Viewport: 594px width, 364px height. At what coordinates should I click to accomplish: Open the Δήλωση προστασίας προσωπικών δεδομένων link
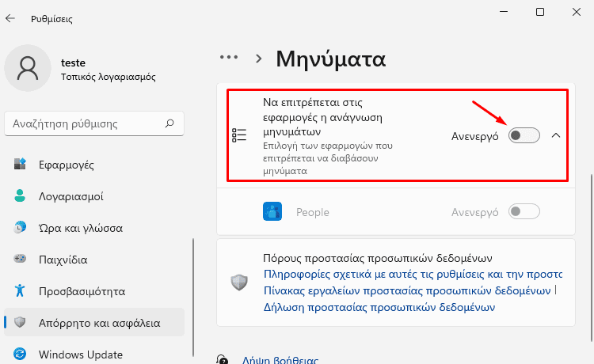click(x=379, y=307)
